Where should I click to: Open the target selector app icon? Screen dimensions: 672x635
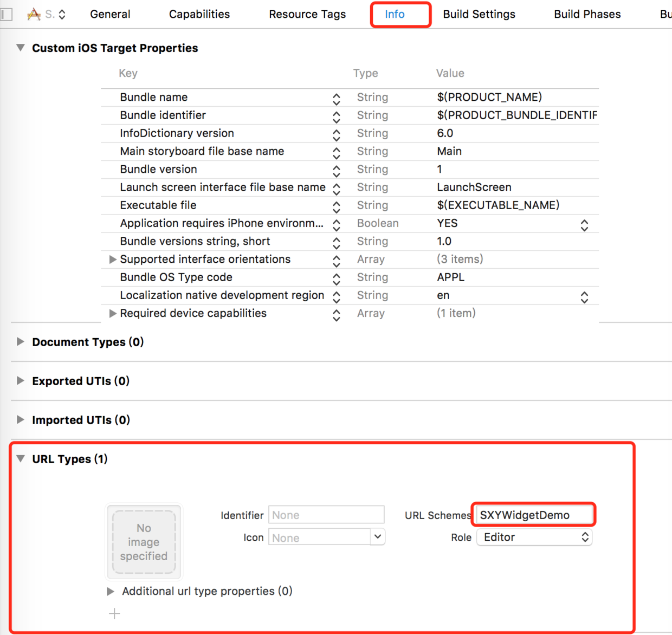tap(34, 14)
